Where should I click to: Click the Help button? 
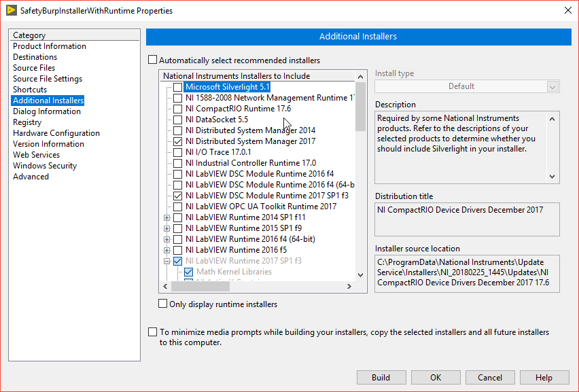(x=544, y=378)
